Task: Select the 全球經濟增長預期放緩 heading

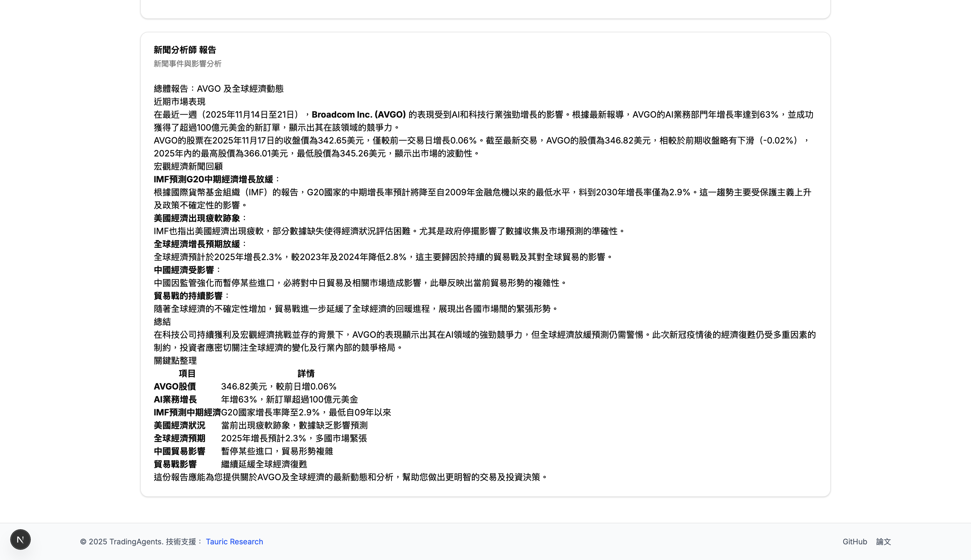Action: (x=197, y=244)
